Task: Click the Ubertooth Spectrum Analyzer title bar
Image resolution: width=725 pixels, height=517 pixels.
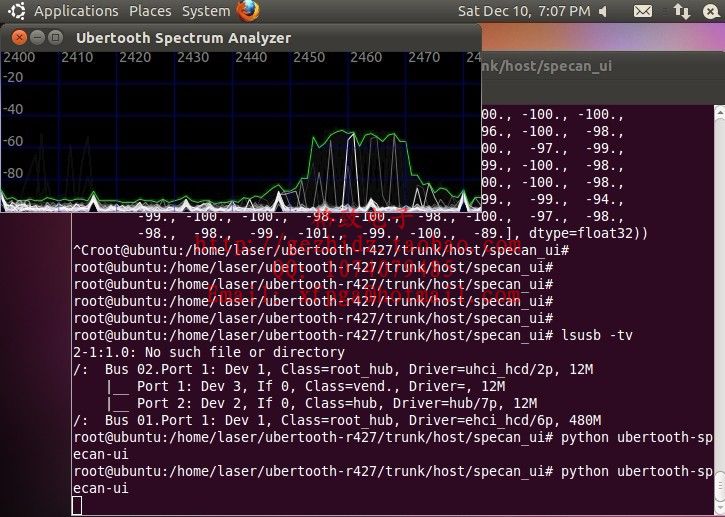Action: point(240,37)
